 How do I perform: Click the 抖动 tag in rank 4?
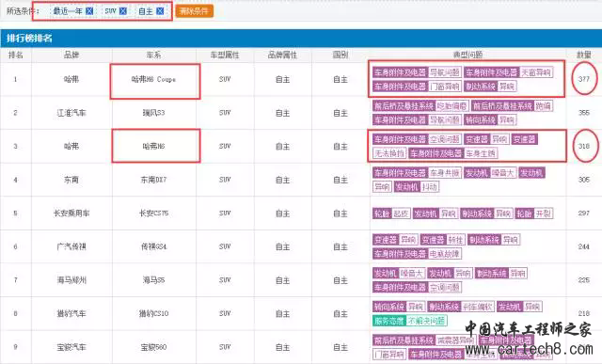[x=429, y=187]
